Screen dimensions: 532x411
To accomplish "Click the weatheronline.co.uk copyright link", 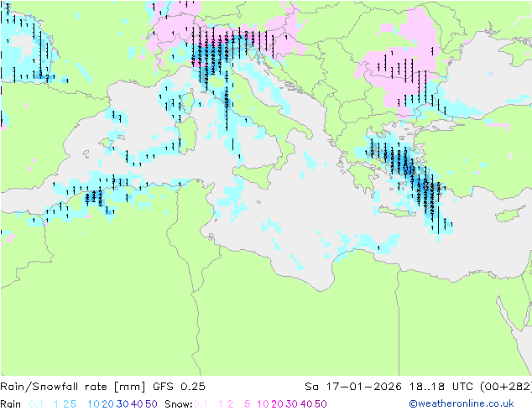I will coord(462,403).
